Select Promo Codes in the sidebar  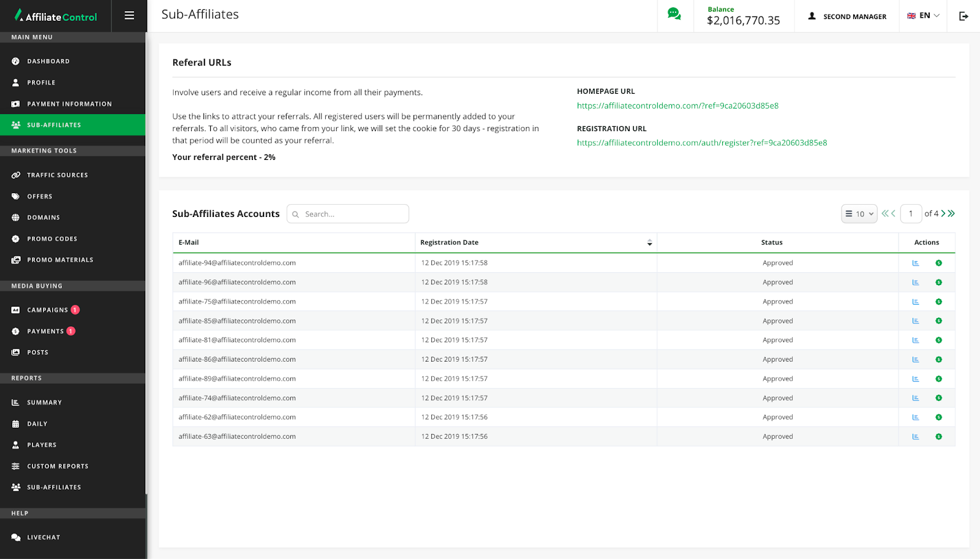tap(52, 239)
